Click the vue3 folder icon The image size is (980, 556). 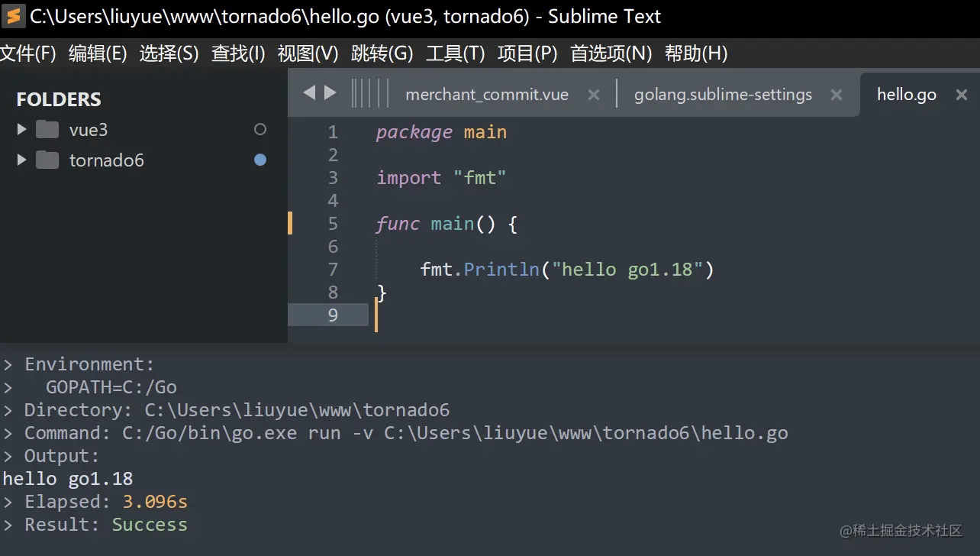(47, 130)
